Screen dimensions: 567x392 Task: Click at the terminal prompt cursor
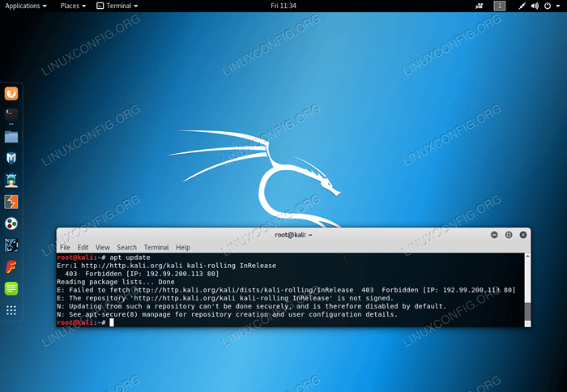tap(112, 322)
